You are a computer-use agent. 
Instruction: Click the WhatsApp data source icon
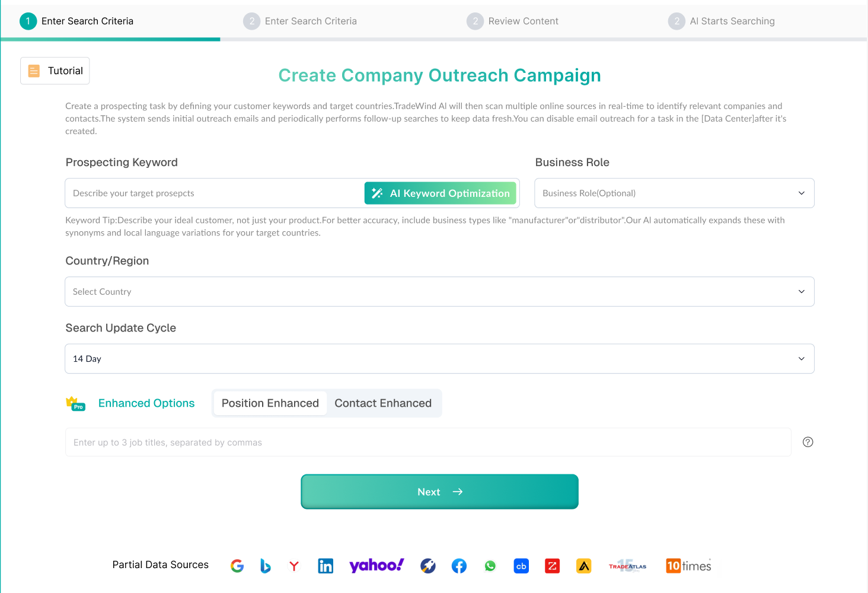[x=490, y=566]
